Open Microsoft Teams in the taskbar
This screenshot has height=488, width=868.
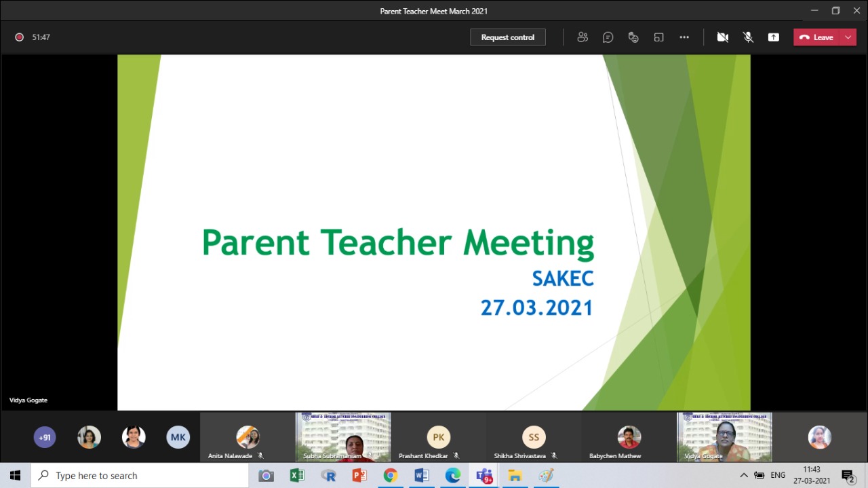coord(484,476)
